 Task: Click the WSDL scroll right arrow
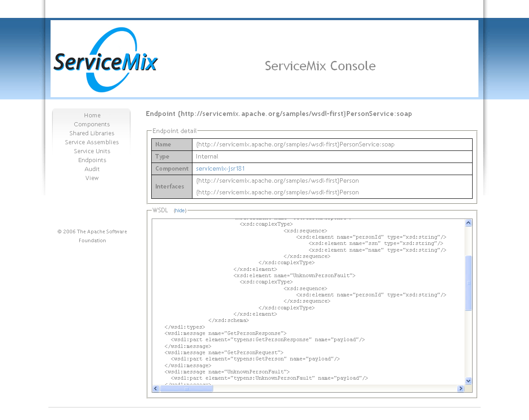(x=461, y=389)
